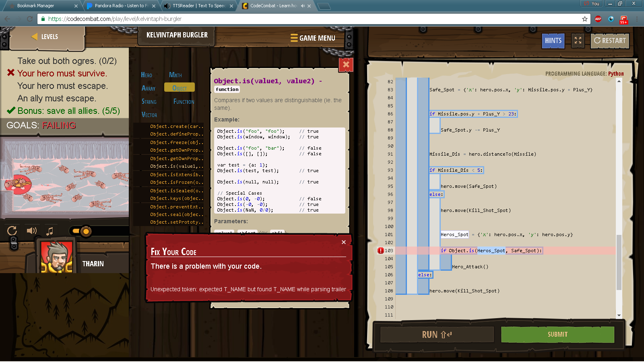Toggle background music
This screenshot has width=644, height=362.
tap(50, 231)
